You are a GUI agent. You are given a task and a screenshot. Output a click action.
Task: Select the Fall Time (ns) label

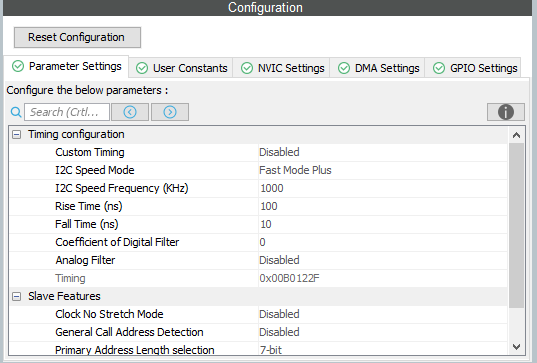[x=87, y=224]
